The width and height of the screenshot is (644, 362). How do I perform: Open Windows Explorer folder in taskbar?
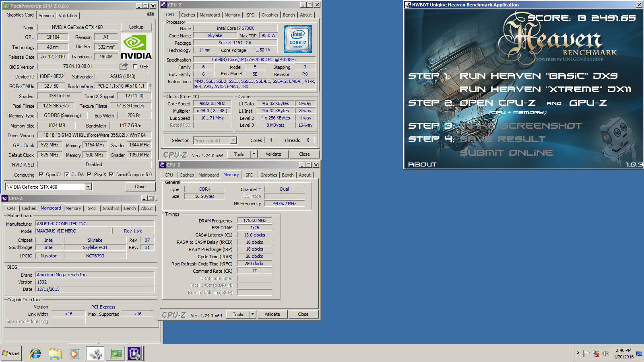tap(55, 354)
